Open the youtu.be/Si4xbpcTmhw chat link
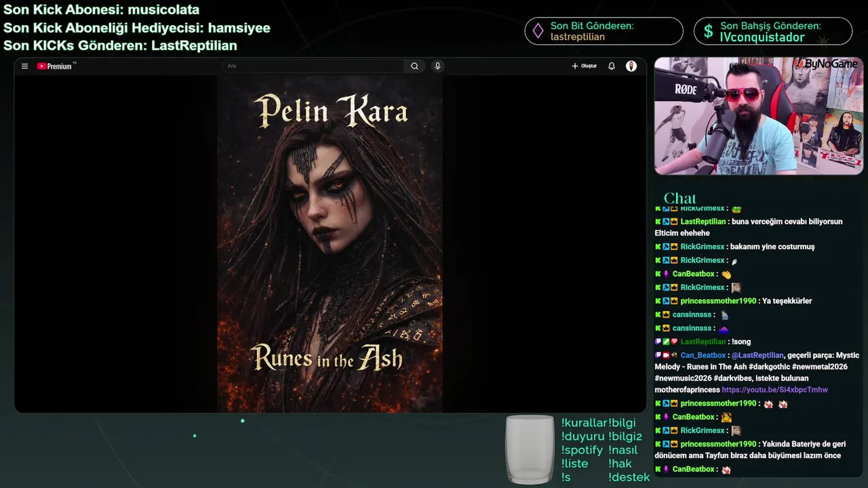 pyautogui.click(x=774, y=390)
